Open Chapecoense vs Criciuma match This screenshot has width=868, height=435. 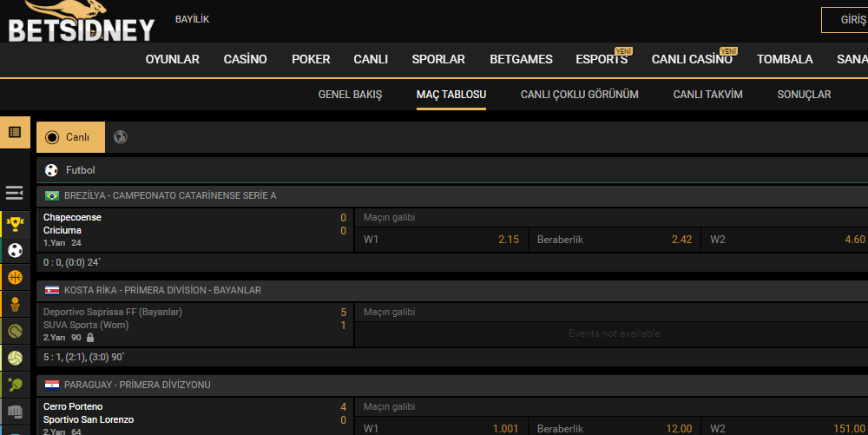point(194,230)
